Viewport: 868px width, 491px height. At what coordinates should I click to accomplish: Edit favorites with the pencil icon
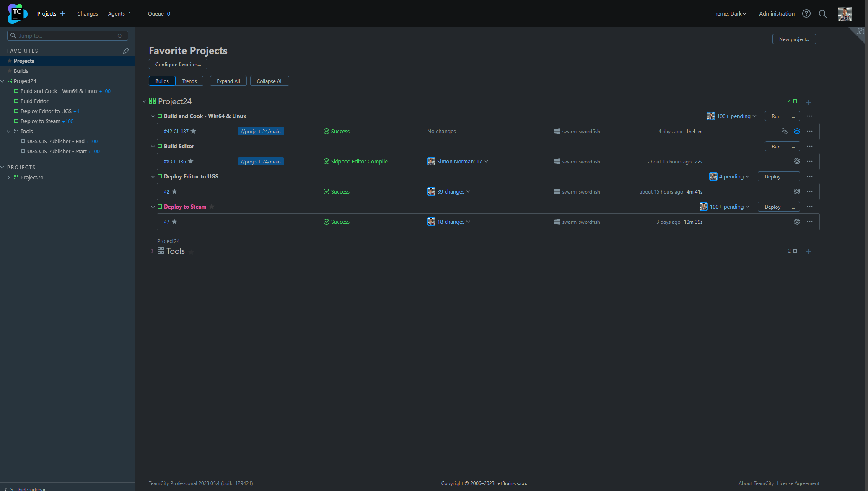(x=126, y=51)
